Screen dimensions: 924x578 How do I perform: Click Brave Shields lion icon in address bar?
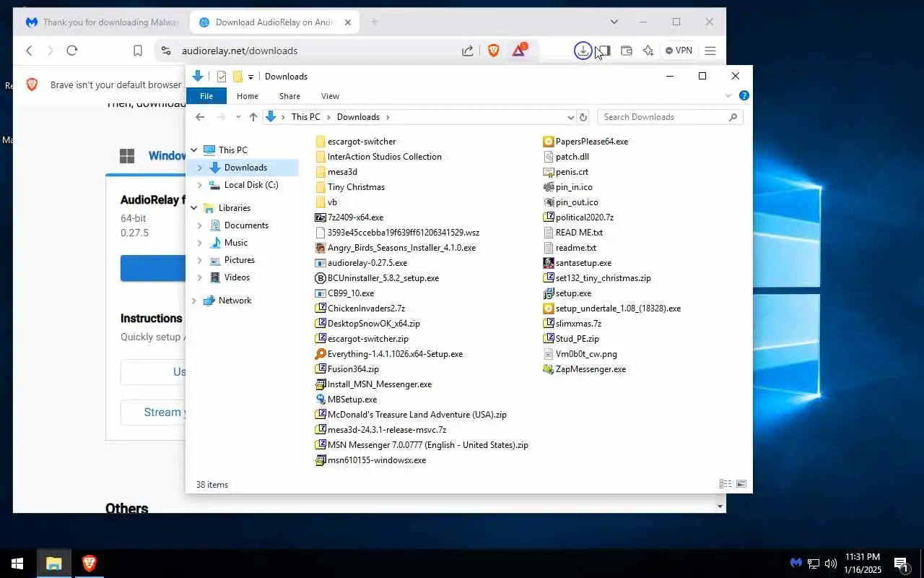coord(494,51)
